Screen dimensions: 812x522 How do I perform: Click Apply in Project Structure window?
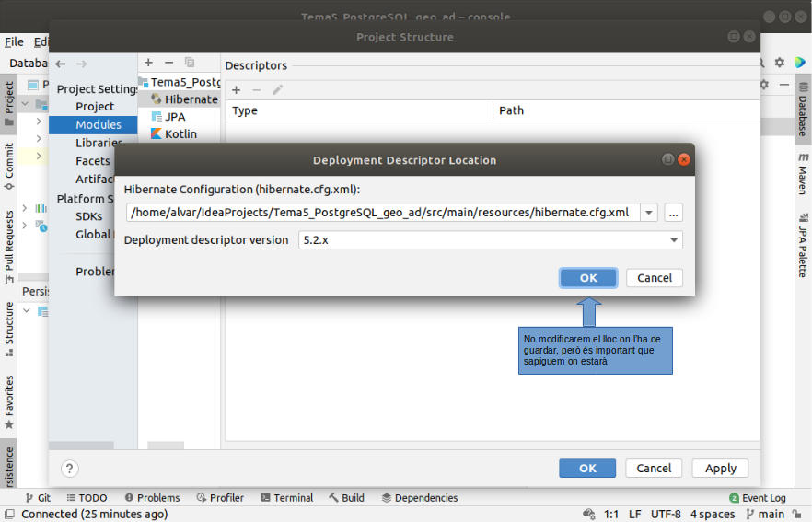(720, 468)
